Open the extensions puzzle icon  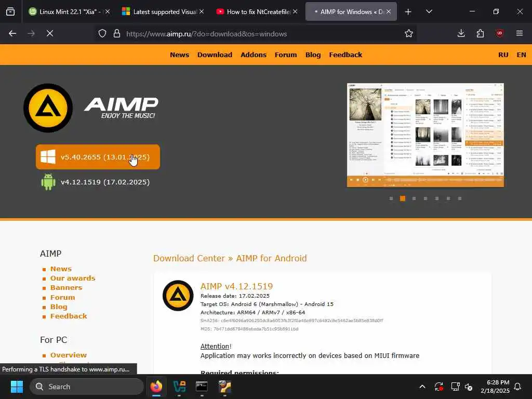[x=480, y=33]
